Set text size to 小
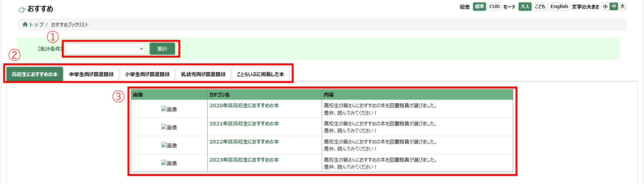Viewport: 644px width, 184px height. (x=605, y=6)
